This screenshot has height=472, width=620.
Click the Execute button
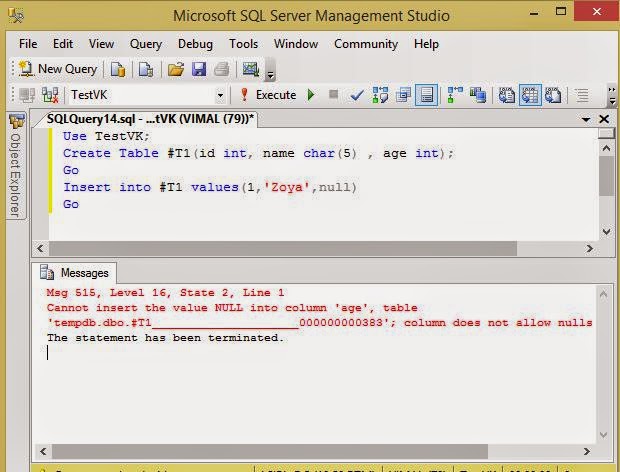[268, 95]
